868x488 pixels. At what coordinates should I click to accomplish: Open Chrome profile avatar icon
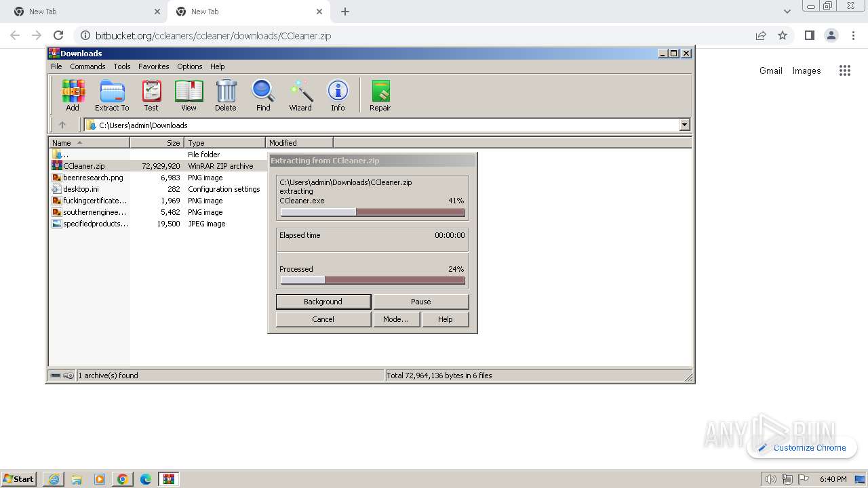(831, 35)
